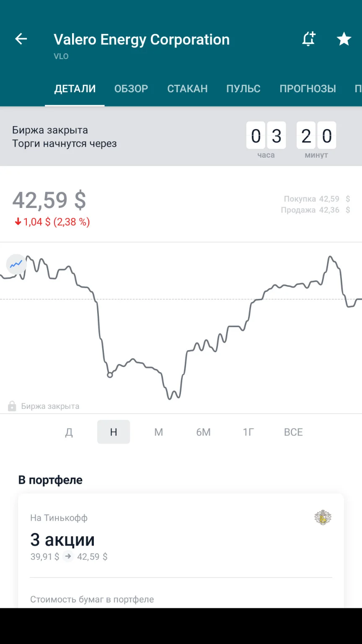Tap the red price decline arrow
The width and height of the screenshot is (362, 644).
(x=18, y=222)
